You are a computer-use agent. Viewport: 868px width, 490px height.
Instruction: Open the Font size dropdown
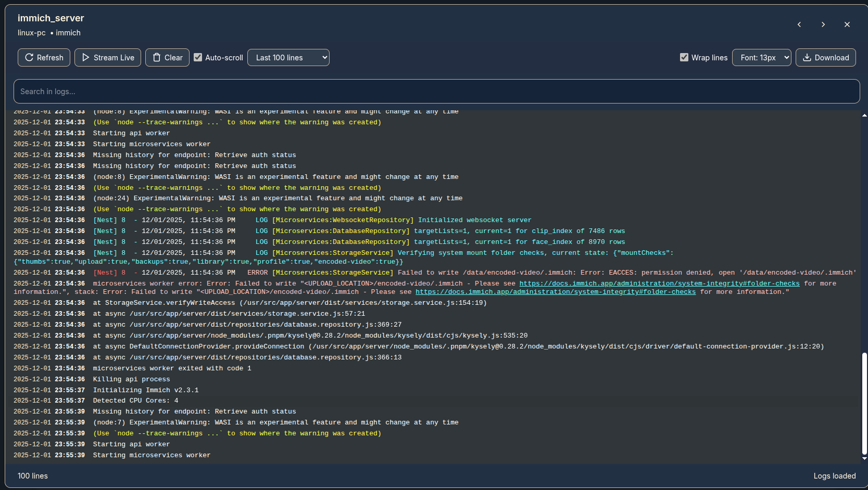coord(762,57)
